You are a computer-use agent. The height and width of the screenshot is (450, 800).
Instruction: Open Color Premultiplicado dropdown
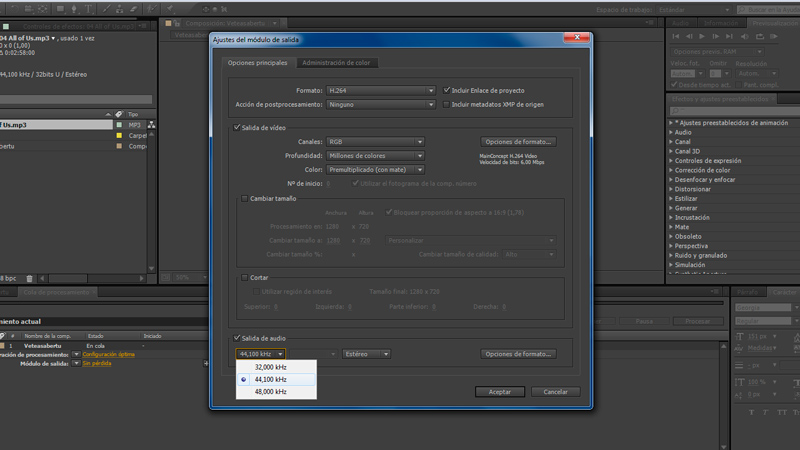point(376,169)
